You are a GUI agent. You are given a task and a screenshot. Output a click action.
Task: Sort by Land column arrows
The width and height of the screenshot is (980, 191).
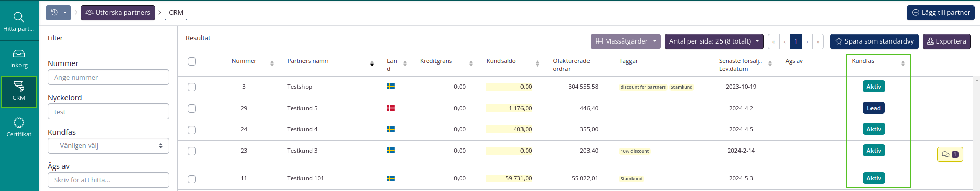click(405, 63)
